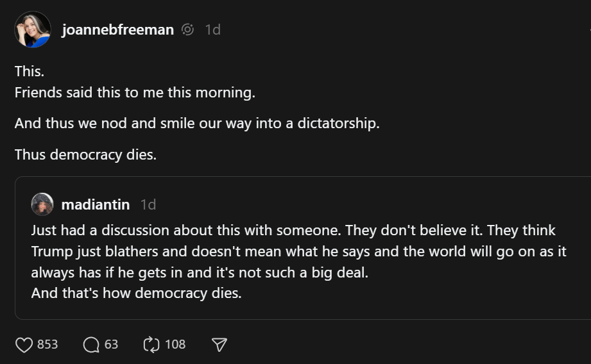Repost using the circular arrows icon
Viewport: 591px width, 364px height.
(x=151, y=345)
